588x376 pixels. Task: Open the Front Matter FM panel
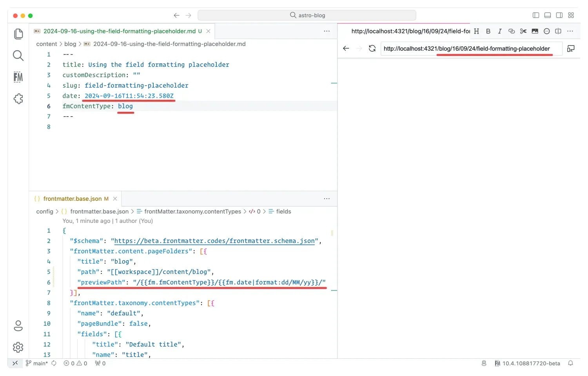(18, 77)
